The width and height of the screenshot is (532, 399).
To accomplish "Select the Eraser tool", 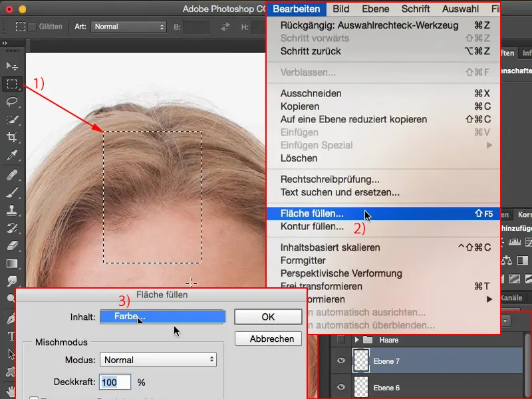I will [12, 245].
